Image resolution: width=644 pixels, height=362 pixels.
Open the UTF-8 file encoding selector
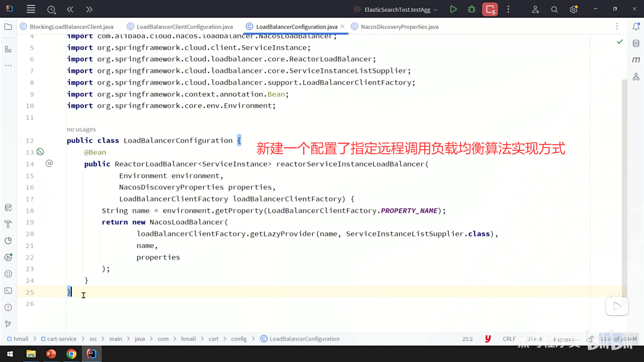coord(534,339)
